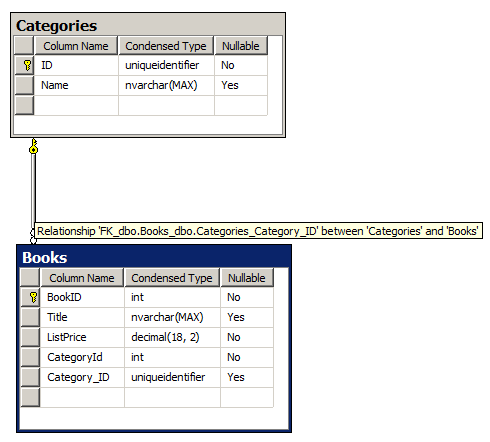
Task: Click the infinity endpoint above Books table
Action: pyautogui.click(x=33, y=236)
